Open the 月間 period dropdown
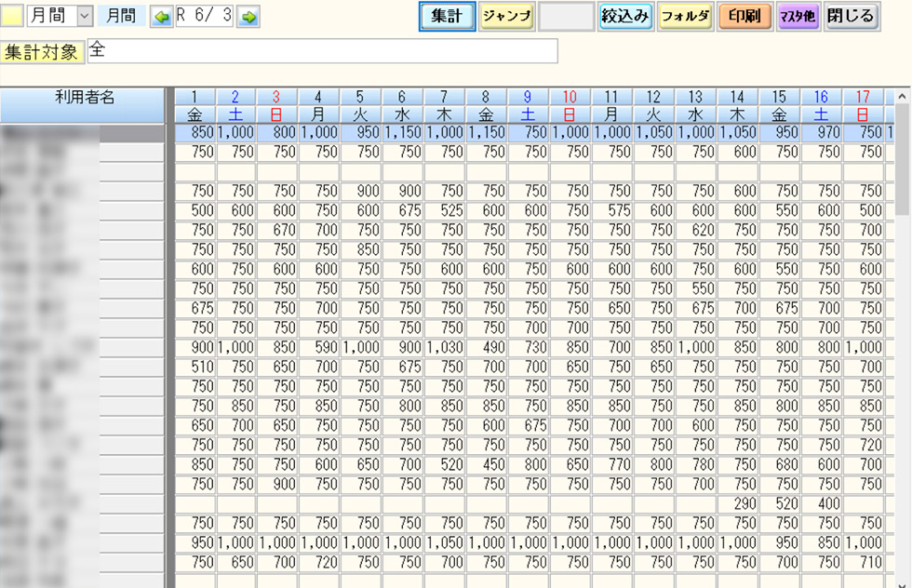912x588 pixels. (x=85, y=17)
